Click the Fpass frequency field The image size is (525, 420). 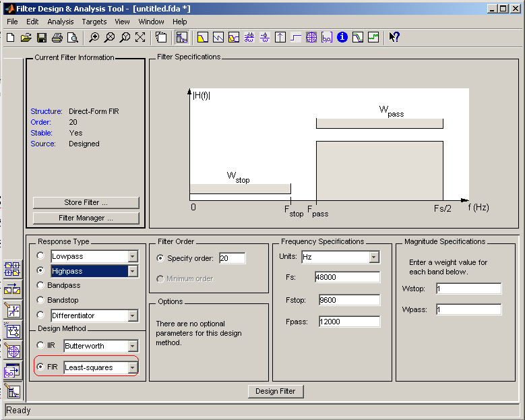point(350,322)
